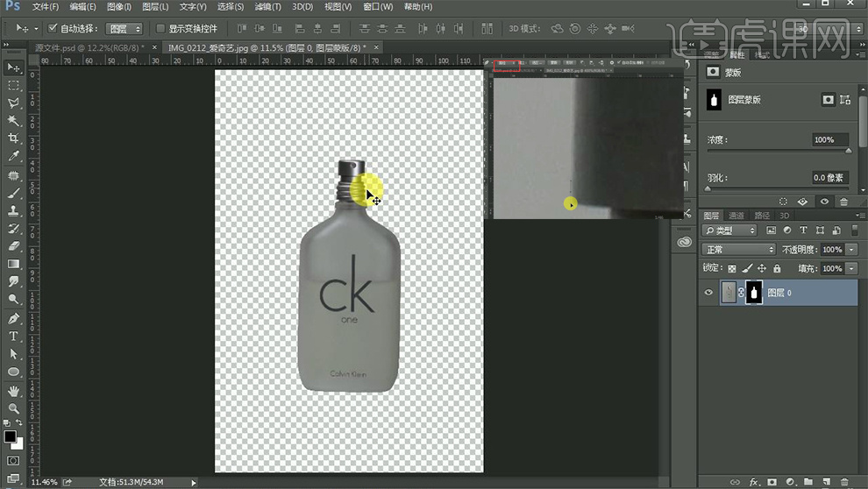Image resolution: width=868 pixels, height=489 pixels.
Task: Open the 图像(I) menu
Action: tap(119, 7)
